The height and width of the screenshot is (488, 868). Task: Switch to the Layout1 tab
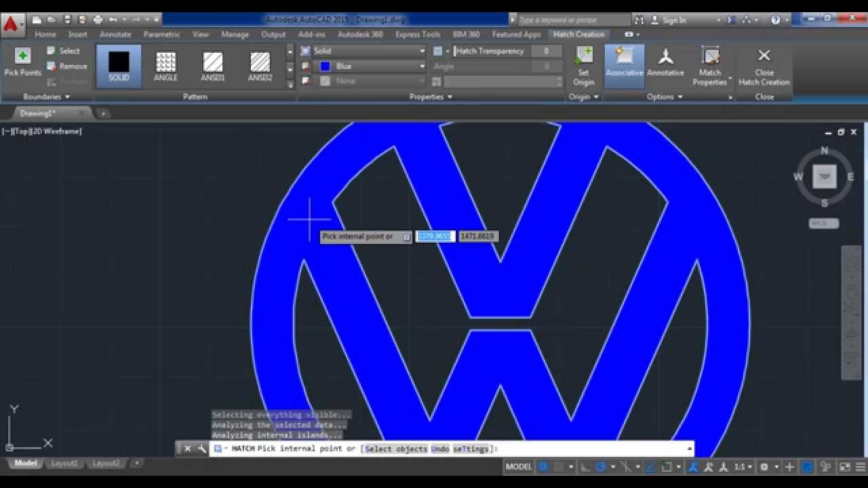(x=64, y=464)
